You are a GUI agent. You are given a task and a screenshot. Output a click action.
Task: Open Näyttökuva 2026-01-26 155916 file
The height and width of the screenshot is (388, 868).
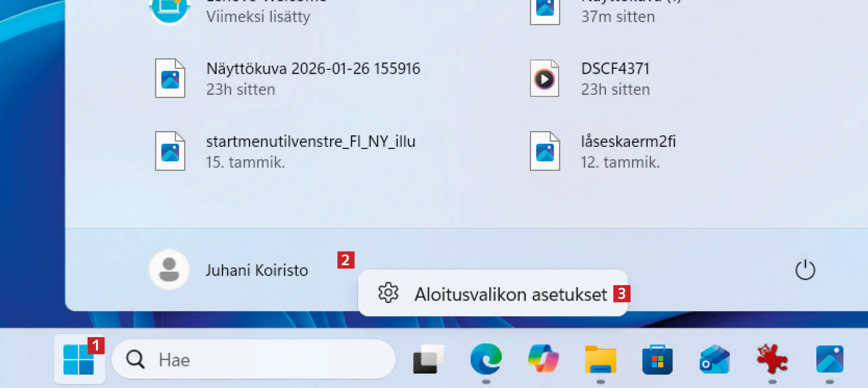(313, 78)
